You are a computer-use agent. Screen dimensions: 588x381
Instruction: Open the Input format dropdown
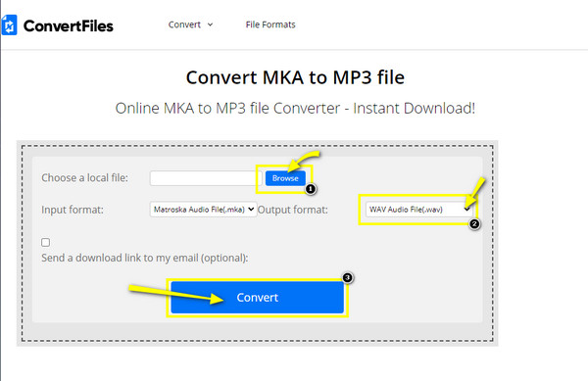point(203,210)
